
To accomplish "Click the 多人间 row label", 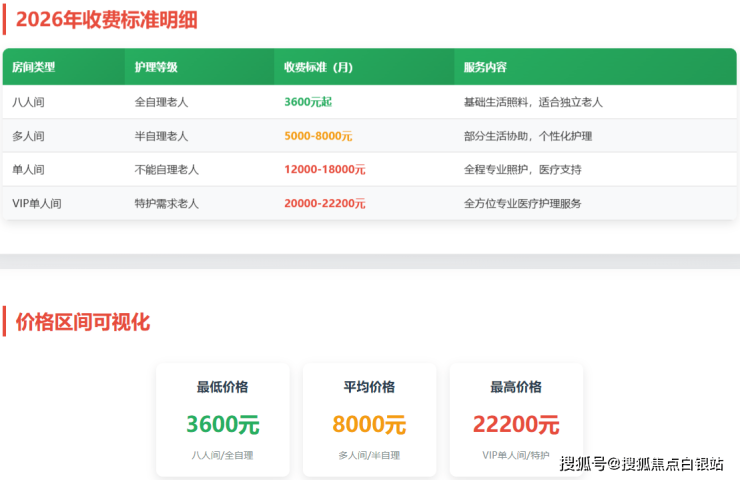I will 28,136.
